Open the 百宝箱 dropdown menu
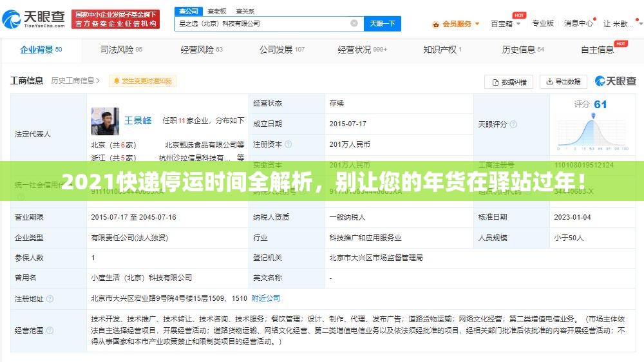This screenshot has width=644, height=362. tap(506, 24)
